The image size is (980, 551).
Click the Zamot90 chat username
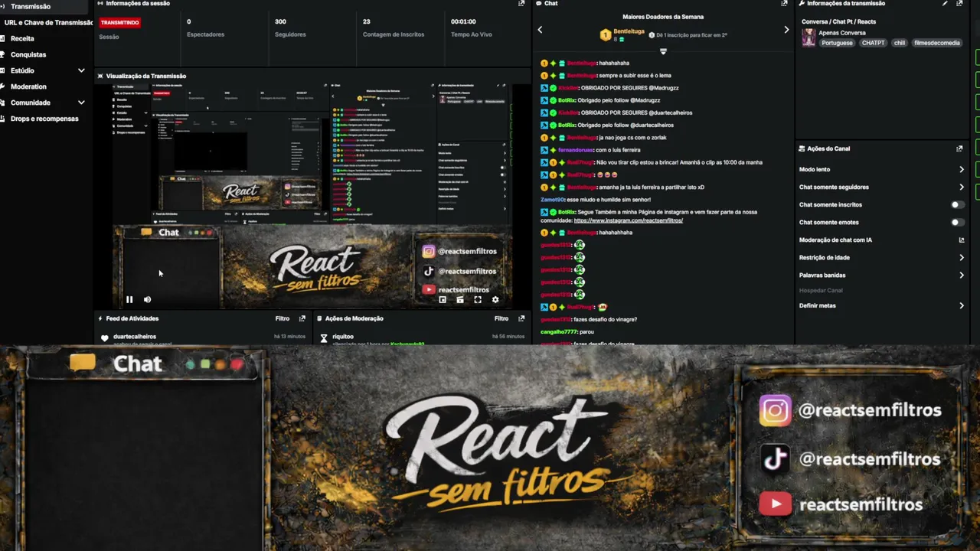(552, 200)
